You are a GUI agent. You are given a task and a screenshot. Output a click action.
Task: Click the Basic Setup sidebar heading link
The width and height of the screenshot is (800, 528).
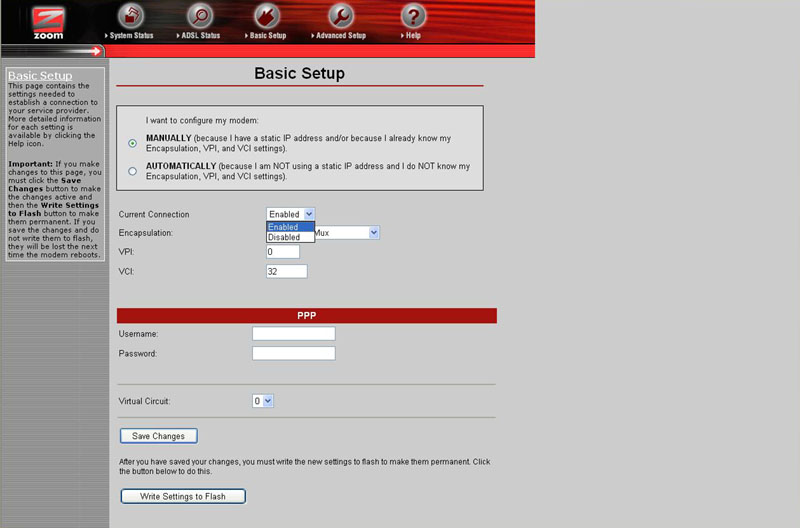[x=40, y=76]
